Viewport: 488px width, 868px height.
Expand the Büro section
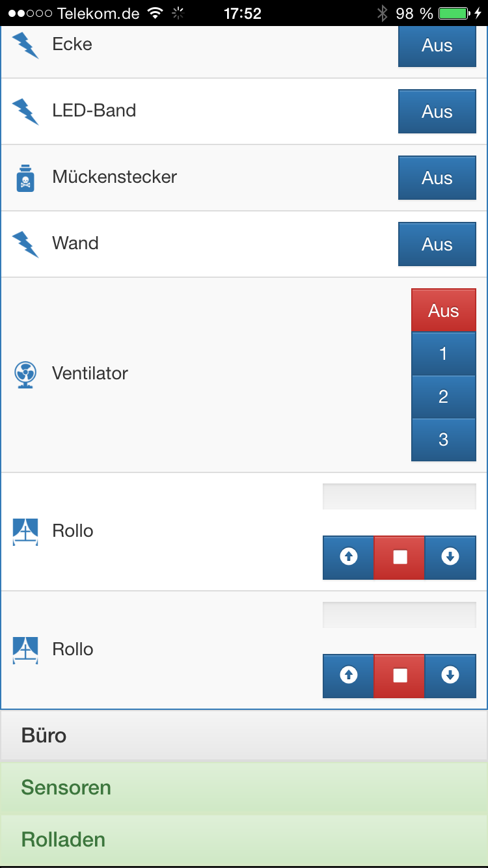click(x=244, y=735)
